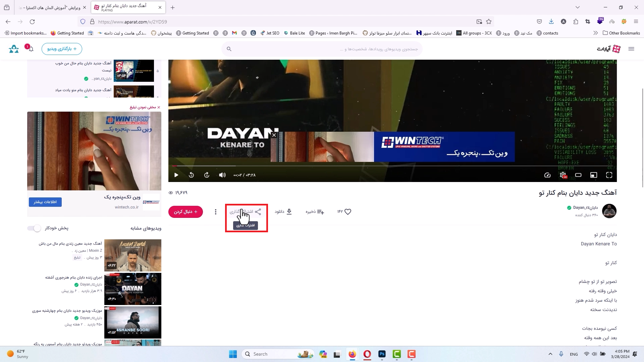Open Aparat hamburger menu
The image size is (644, 362).
click(631, 49)
